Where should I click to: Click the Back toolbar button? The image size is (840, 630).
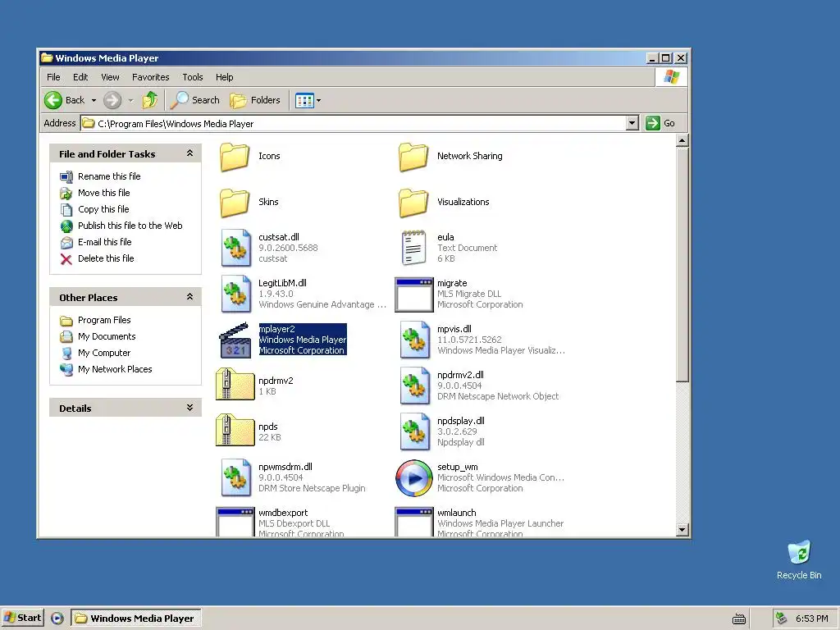pos(65,100)
